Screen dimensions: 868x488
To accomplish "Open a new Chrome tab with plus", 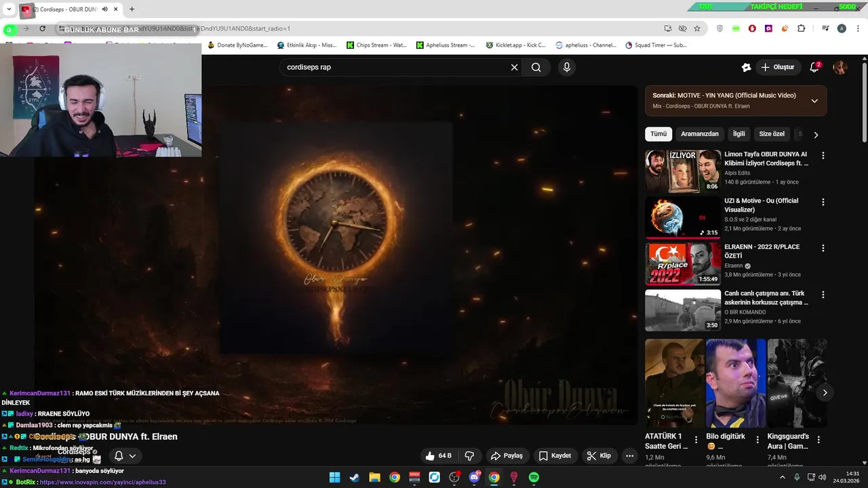I will click(132, 9).
